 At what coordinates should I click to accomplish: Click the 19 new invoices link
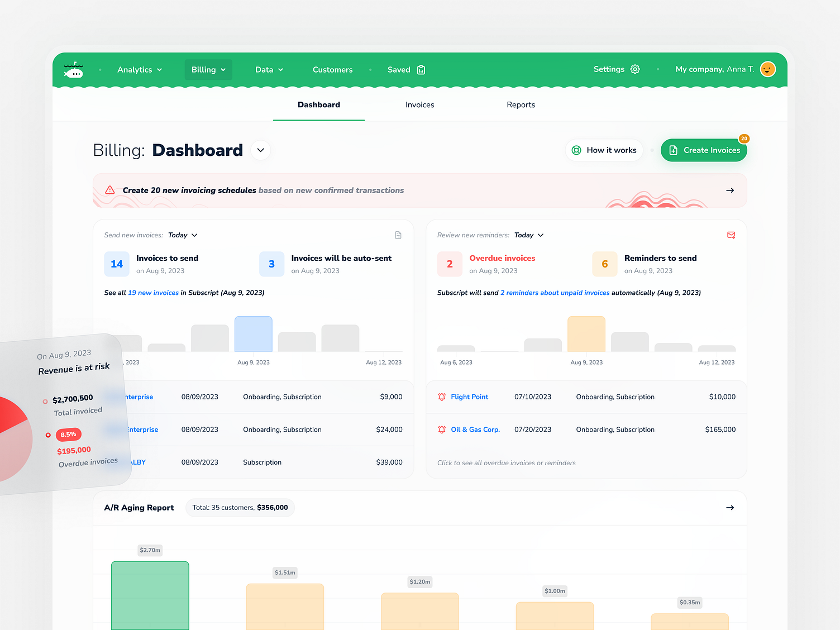153,292
